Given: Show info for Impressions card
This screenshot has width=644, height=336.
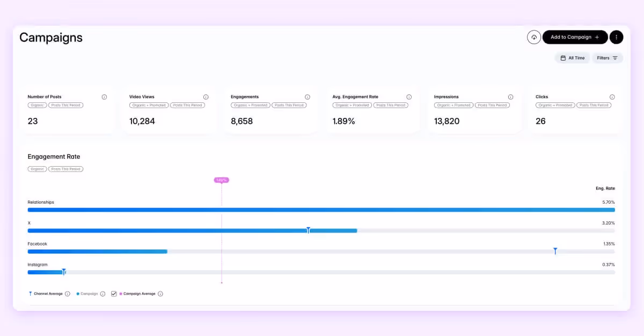Looking at the screenshot, I should 510,97.
